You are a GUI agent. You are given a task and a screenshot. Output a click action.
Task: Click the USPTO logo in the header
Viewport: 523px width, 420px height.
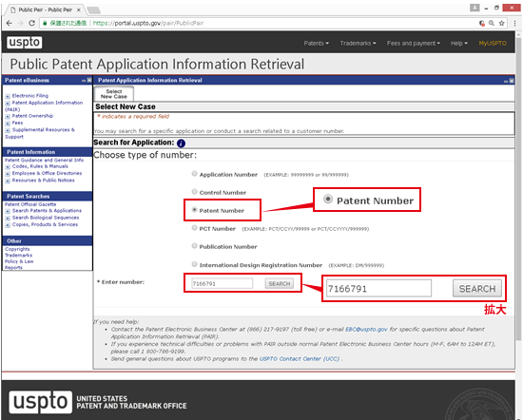point(25,43)
